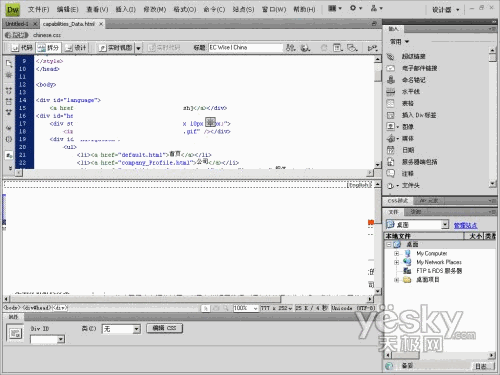Open the File Management toolbar icon
The image size is (500, 375).
[290, 48]
